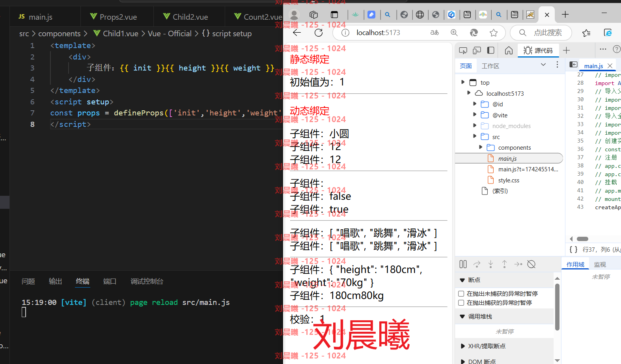Open Internet Explorer mode icon
Screen dimensions: 621x364
coord(608,33)
